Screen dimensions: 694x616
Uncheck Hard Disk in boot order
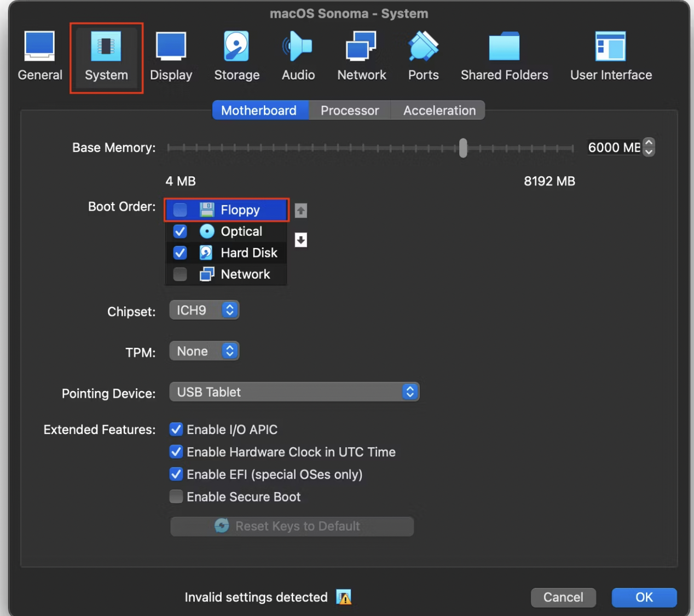click(180, 253)
